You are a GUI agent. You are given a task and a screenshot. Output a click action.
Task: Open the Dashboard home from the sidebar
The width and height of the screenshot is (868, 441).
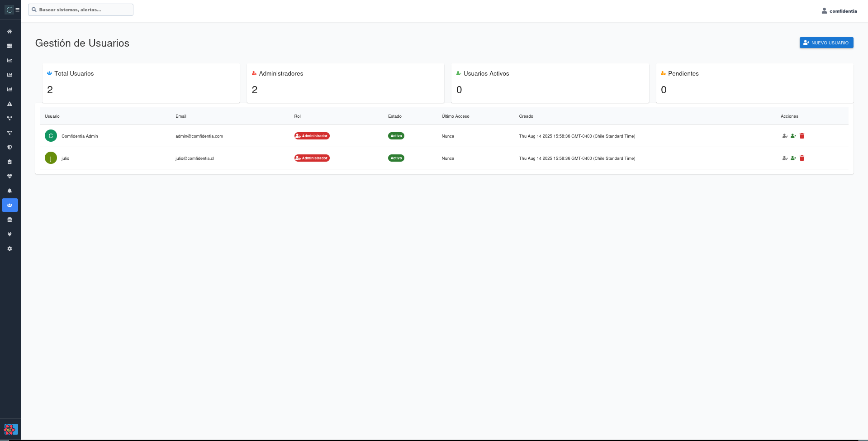[x=9, y=31]
